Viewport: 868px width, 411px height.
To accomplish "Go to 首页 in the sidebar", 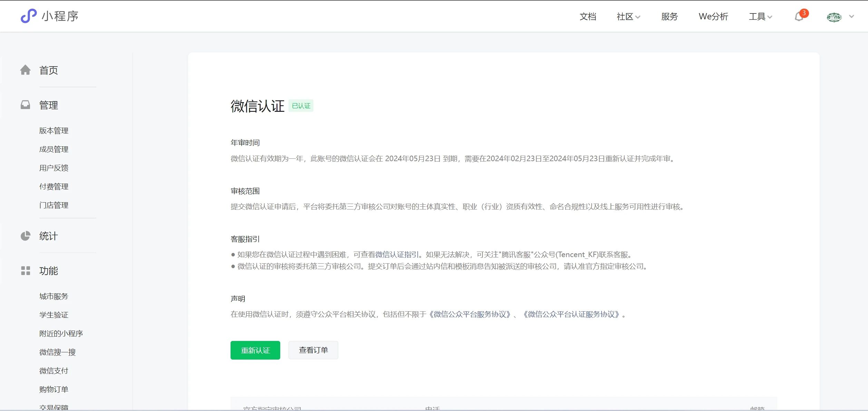I will pyautogui.click(x=49, y=70).
